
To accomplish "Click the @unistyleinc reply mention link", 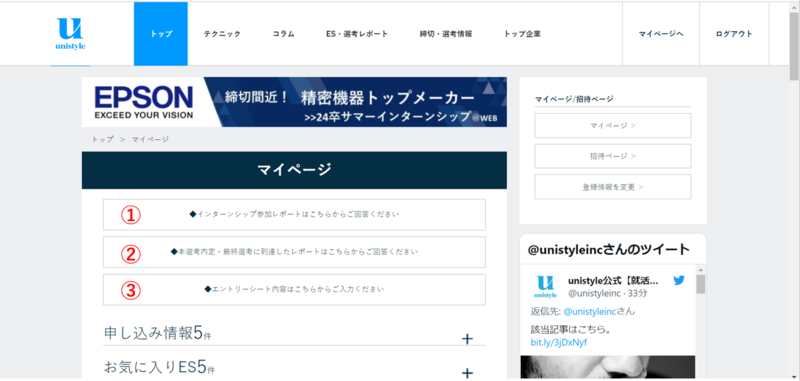I will pos(590,311).
